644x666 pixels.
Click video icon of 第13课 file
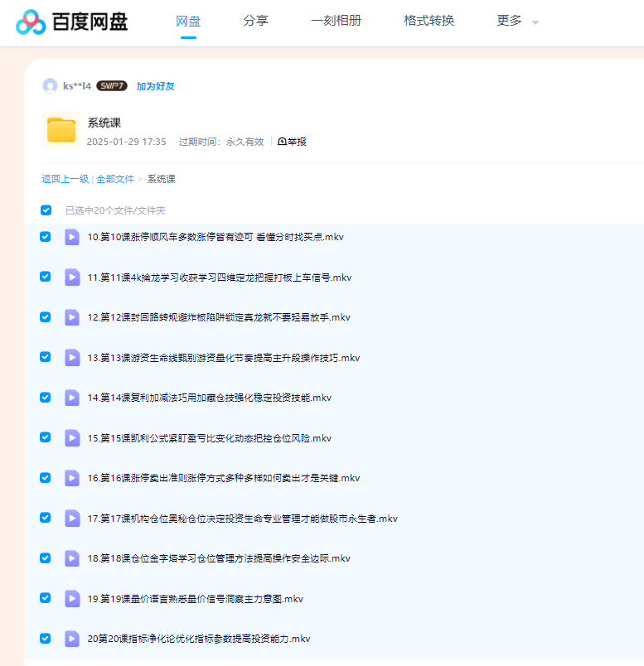72,358
